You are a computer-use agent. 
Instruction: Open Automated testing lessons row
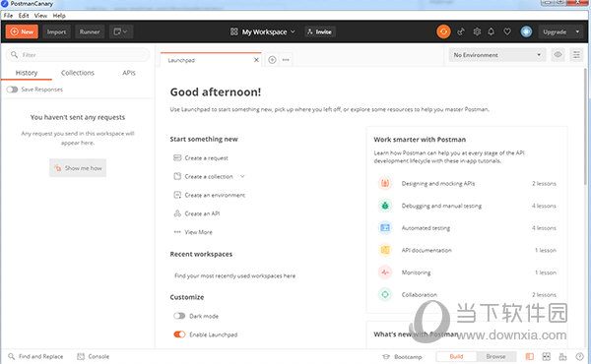tap(467, 227)
